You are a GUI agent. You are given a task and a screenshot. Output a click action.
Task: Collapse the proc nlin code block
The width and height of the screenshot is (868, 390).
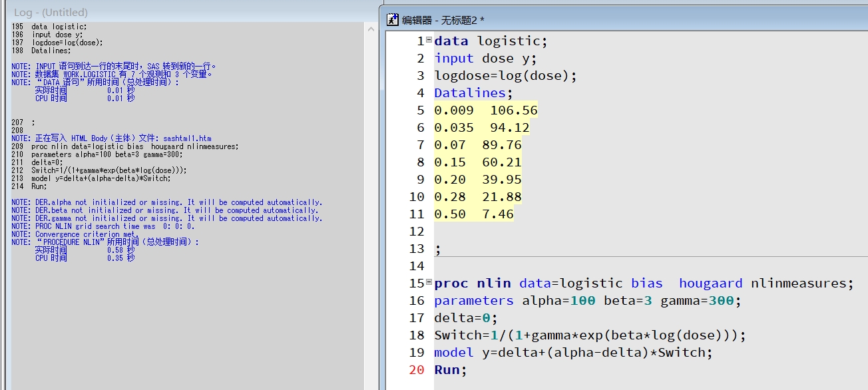tap(429, 282)
